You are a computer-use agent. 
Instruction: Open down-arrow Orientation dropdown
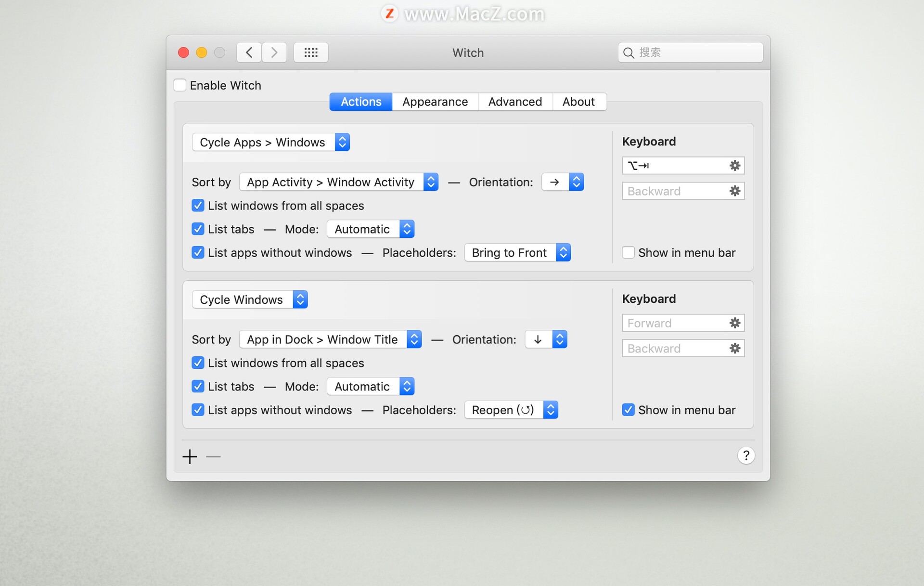[546, 340]
